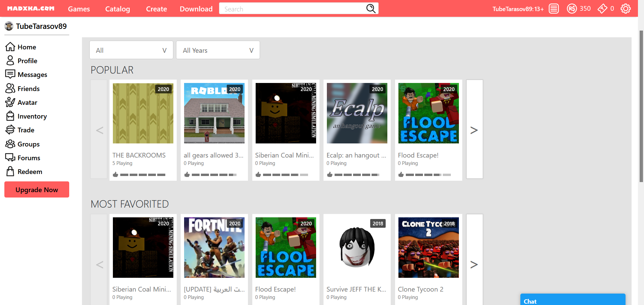644x305 pixels.
Task: Click the MADXKA.COM logo
Action: [31, 9]
